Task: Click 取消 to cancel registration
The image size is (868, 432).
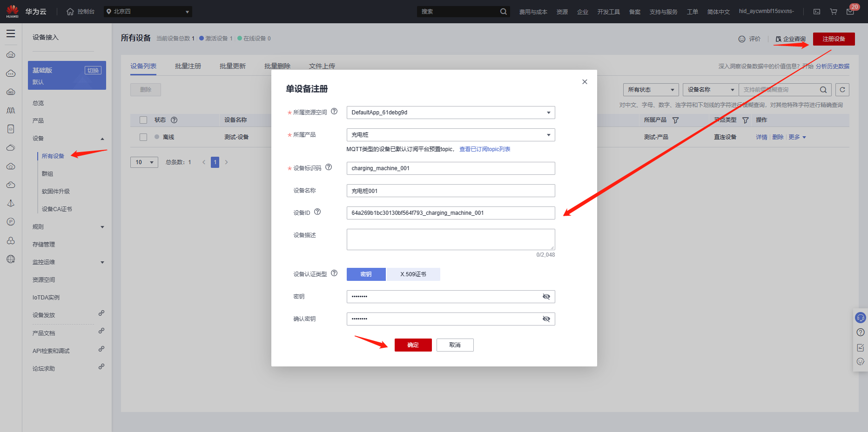Action: tap(455, 345)
